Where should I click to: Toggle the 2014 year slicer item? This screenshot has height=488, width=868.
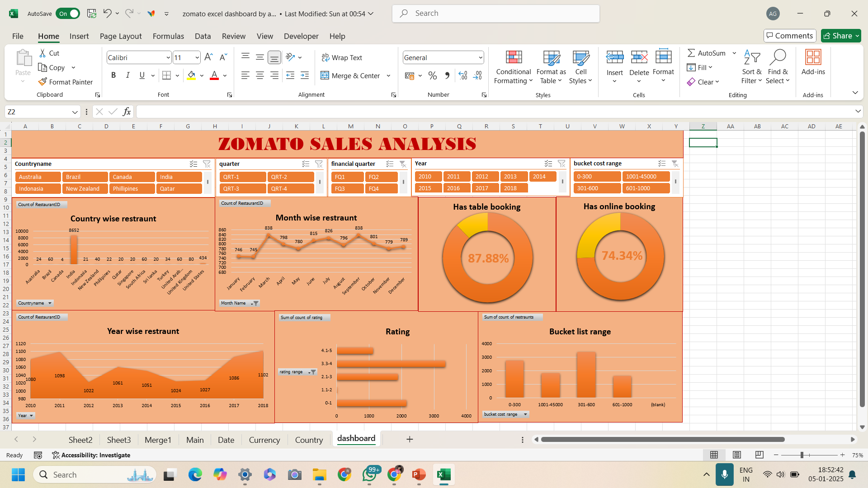point(542,177)
